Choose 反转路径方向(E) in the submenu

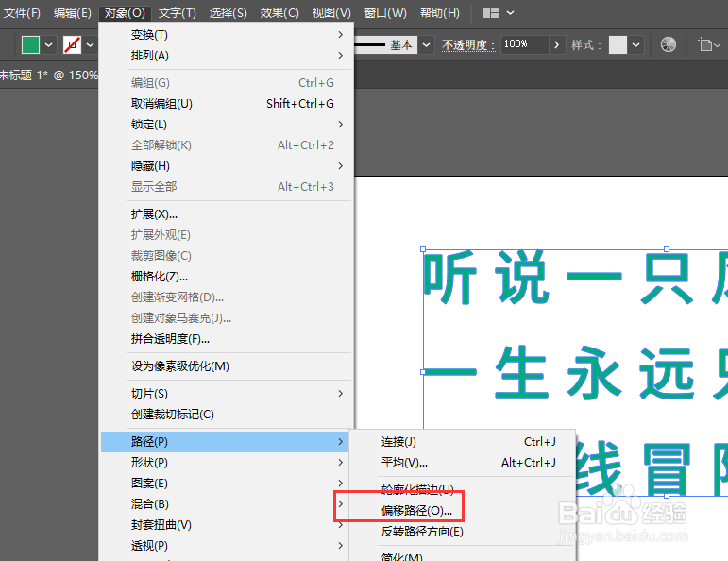pos(465,532)
